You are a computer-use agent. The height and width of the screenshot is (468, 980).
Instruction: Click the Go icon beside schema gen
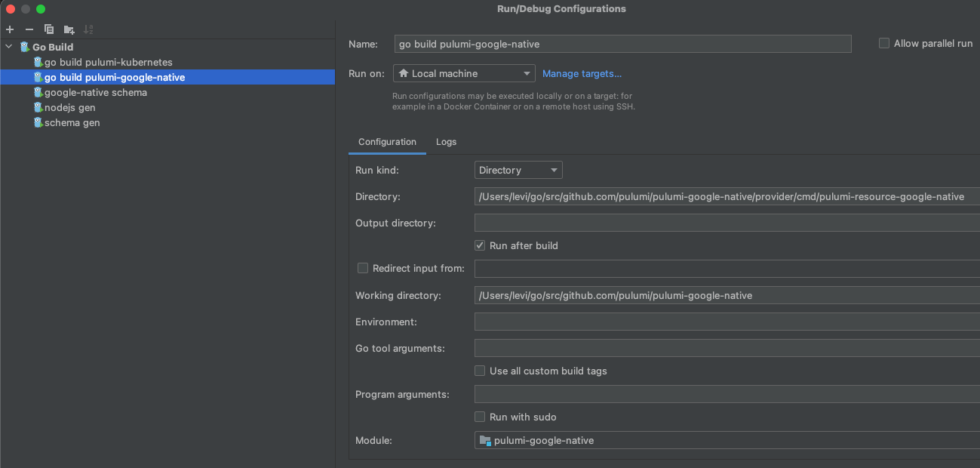pos(38,122)
